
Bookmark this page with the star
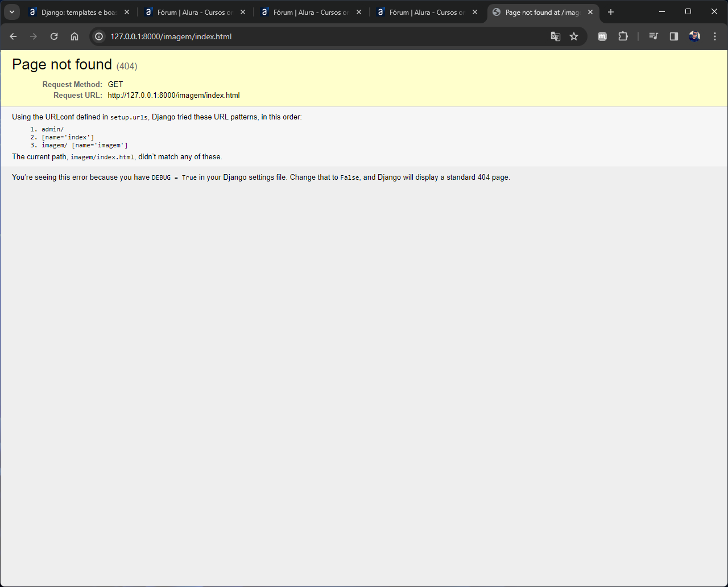(574, 36)
